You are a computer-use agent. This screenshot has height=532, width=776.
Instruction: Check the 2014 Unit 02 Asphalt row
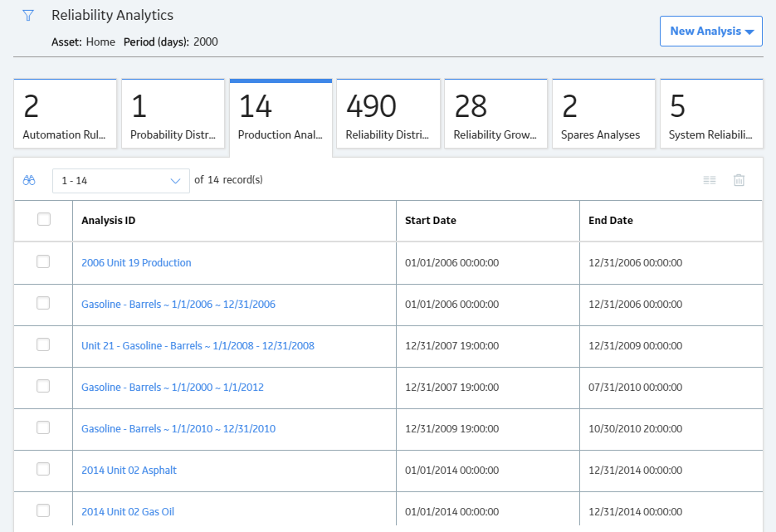click(x=43, y=469)
